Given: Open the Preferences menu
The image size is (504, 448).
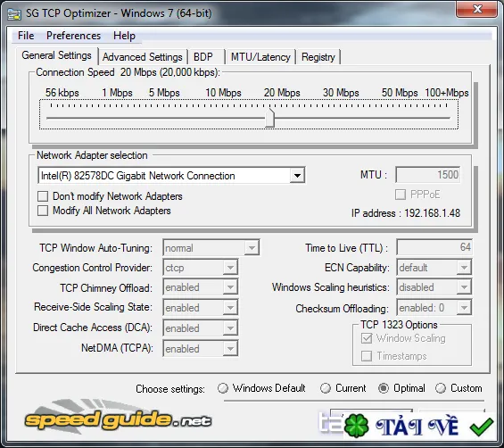Looking at the screenshot, I should [73, 36].
